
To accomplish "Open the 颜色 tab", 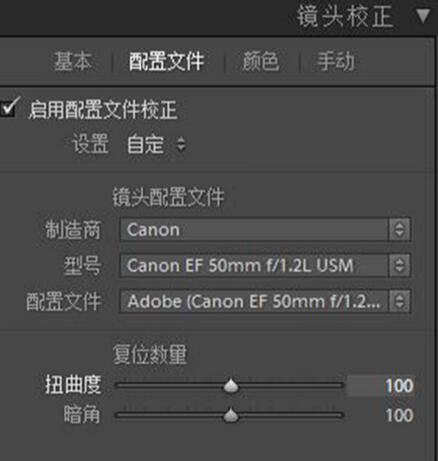I will point(260,61).
